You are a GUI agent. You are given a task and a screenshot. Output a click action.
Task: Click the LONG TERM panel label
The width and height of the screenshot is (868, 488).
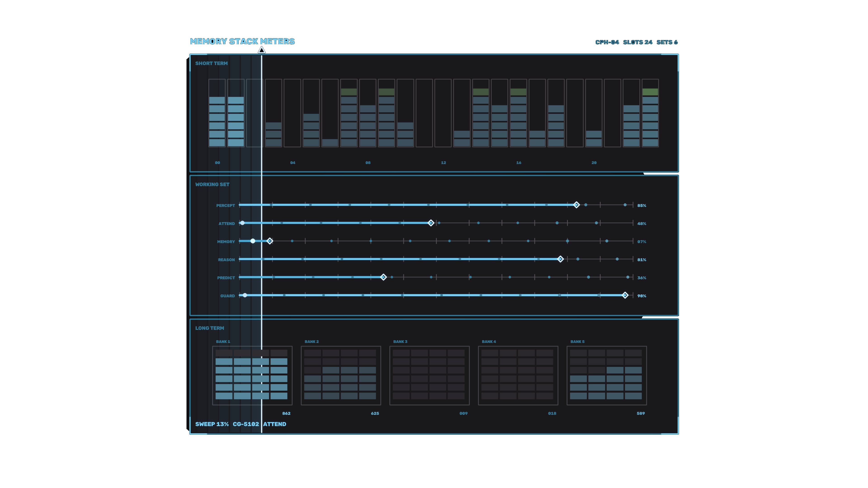click(x=210, y=328)
